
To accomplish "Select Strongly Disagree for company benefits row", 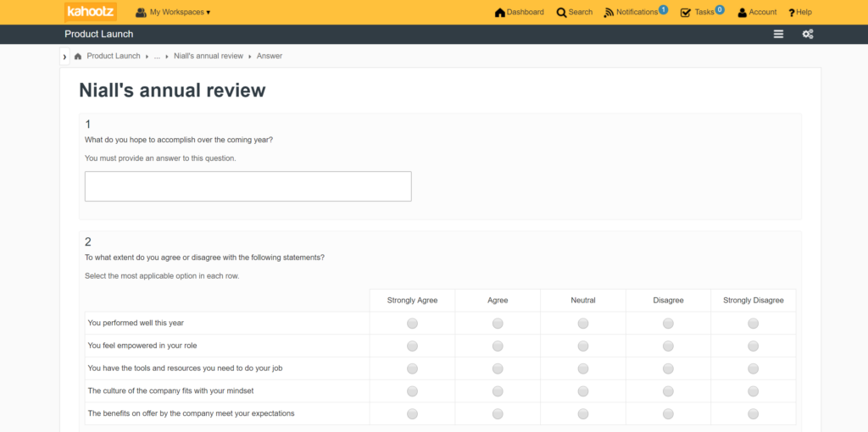I will 753,413.
